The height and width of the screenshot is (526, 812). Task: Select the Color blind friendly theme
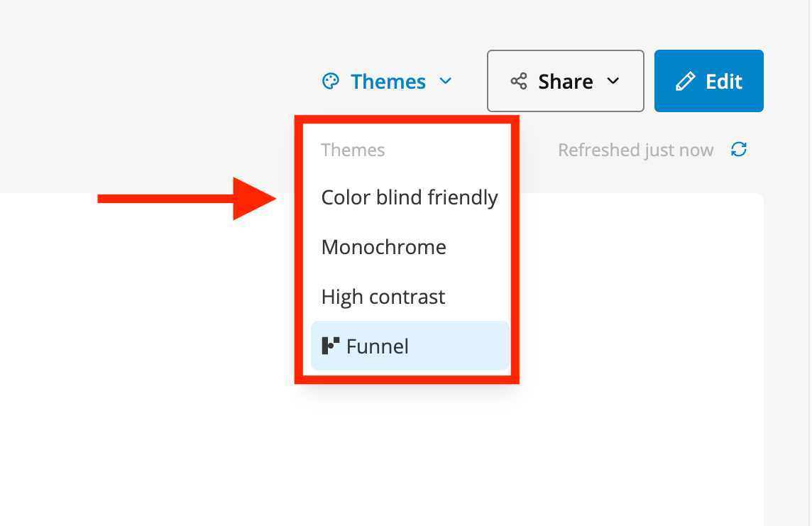click(410, 197)
